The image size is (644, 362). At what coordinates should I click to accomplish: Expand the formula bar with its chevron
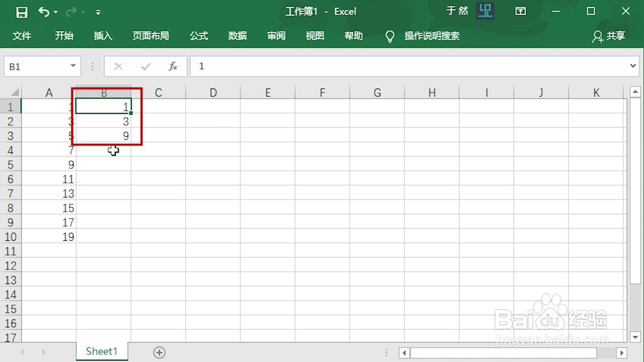click(x=633, y=66)
